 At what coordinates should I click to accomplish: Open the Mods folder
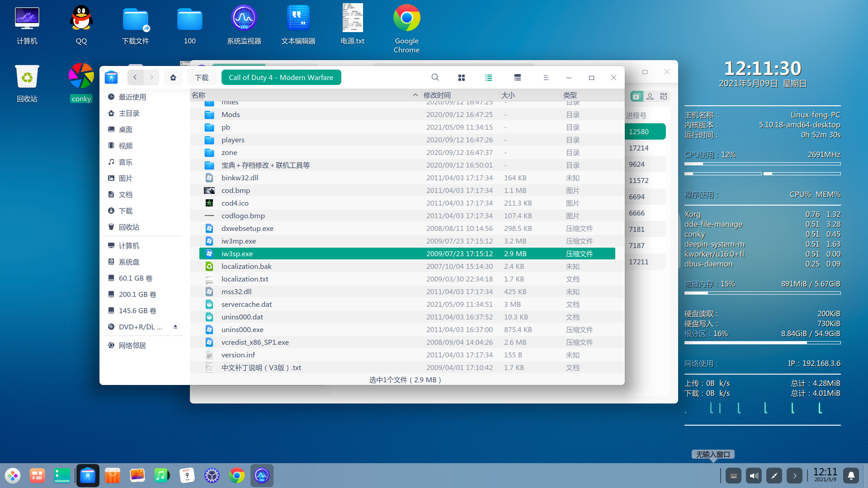click(x=231, y=115)
